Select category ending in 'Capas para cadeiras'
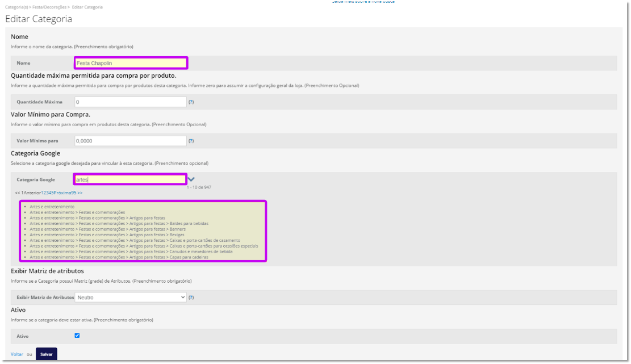The width and height of the screenshot is (631, 364). click(x=189, y=257)
